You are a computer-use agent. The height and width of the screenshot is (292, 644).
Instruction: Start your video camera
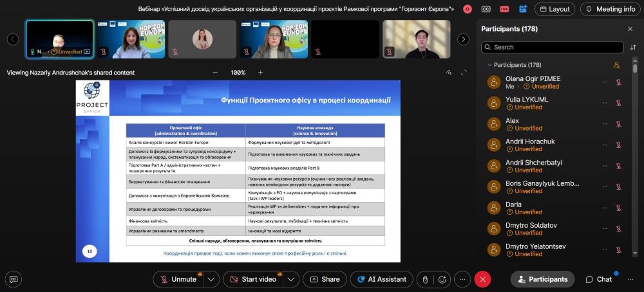click(252, 279)
